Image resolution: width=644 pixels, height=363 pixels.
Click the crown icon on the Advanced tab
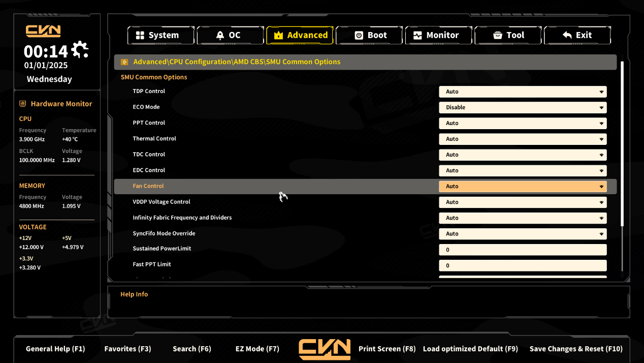click(x=278, y=35)
